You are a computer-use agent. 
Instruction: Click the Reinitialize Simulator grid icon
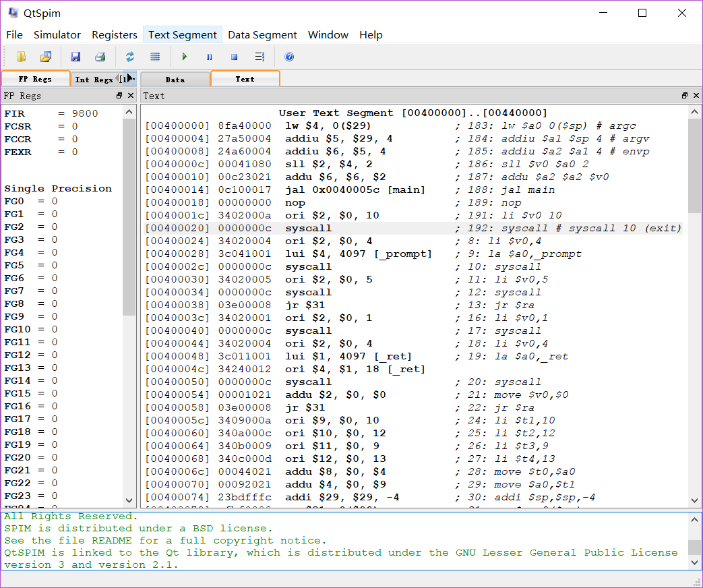154,57
